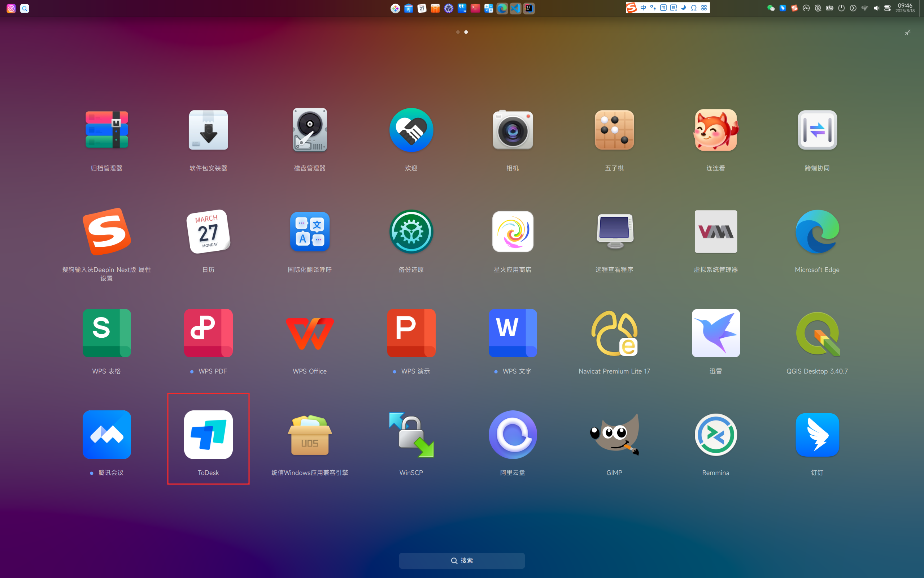
Task: Open 阿里云盘 from the app grid
Action: [513, 435]
